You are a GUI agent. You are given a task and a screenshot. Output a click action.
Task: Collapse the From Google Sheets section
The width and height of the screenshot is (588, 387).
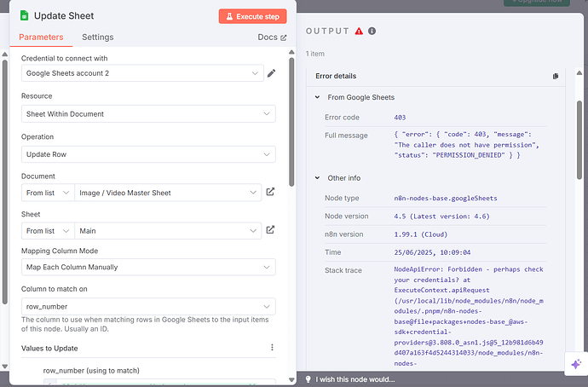pos(317,97)
